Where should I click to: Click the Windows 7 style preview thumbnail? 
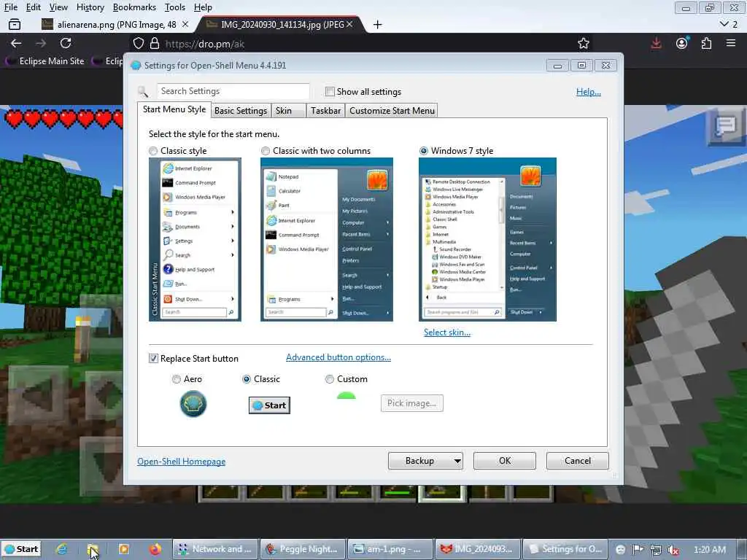(487, 239)
